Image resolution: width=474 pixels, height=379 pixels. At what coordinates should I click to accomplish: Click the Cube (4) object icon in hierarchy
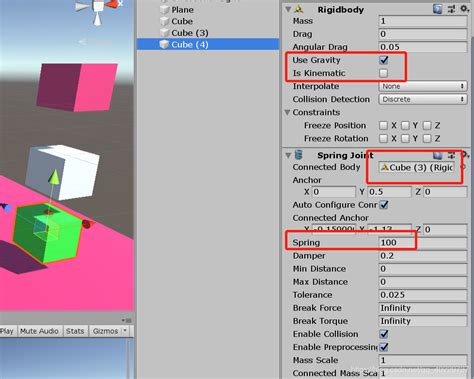point(164,44)
